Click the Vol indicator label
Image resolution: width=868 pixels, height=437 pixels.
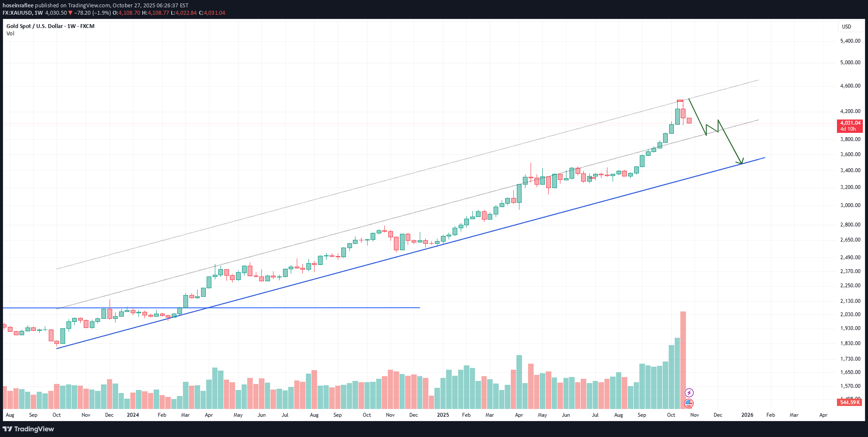10,34
